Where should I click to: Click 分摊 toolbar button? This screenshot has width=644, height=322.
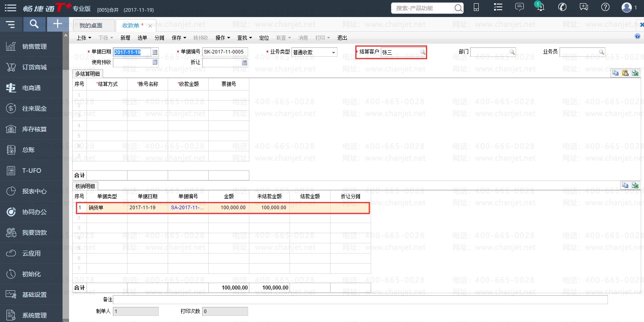click(x=159, y=38)
